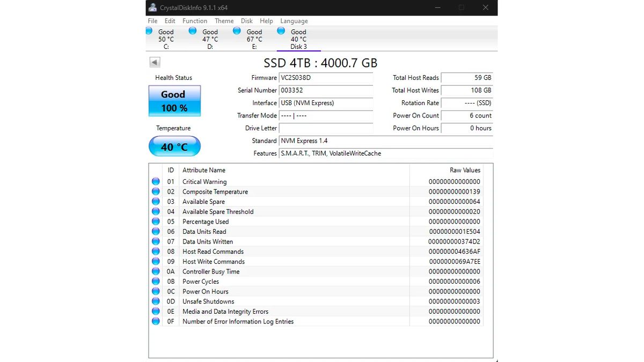The image size is (644, 362).
Task: Click the previous disk arrow button
Action: [155, 62]
